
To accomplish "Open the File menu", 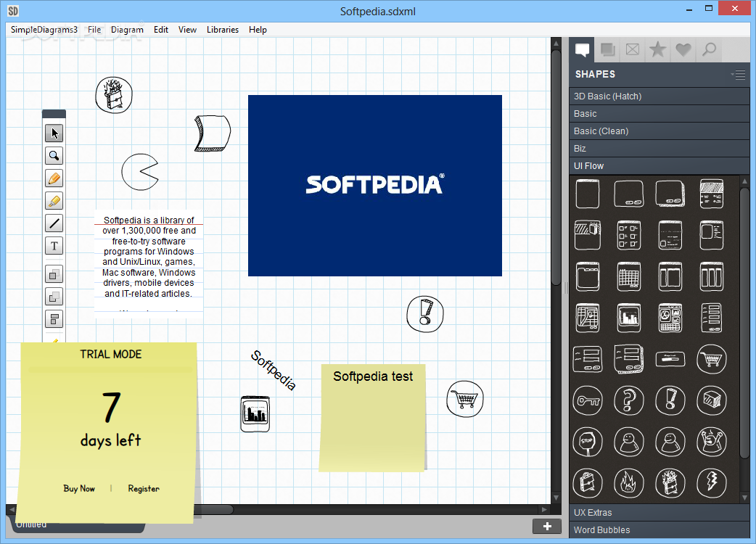I will pos(94,30).
